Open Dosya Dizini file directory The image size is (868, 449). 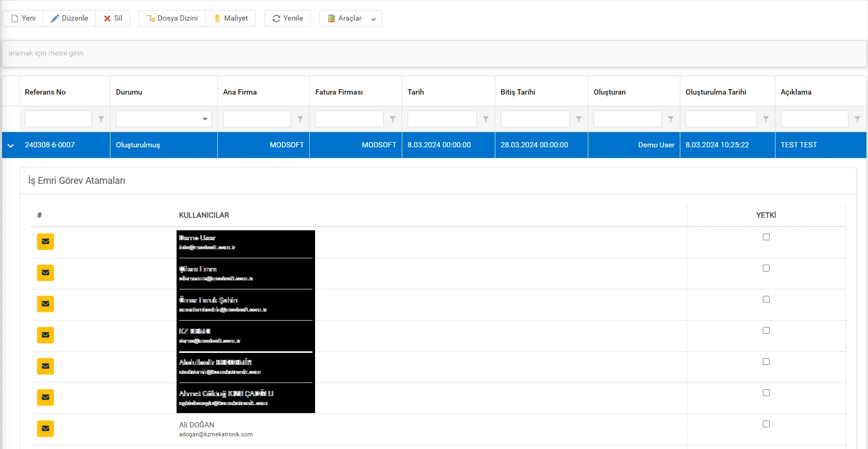click(172, 18)
